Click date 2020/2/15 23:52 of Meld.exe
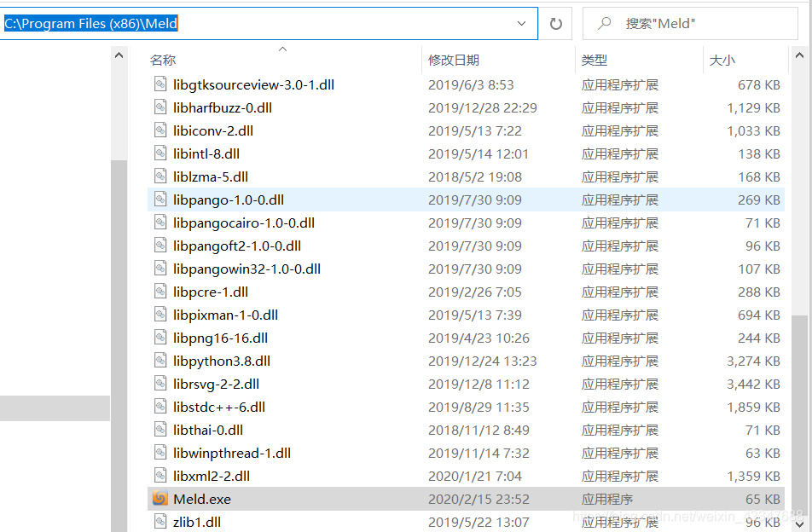Viewport: 812px width, 532px height. (478, 500)
